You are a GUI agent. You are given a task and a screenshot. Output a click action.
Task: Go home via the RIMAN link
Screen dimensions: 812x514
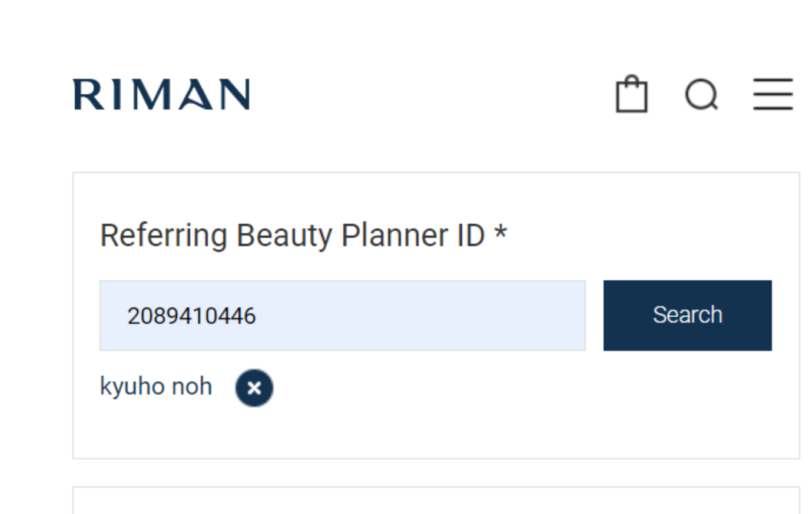coord(160,94)
